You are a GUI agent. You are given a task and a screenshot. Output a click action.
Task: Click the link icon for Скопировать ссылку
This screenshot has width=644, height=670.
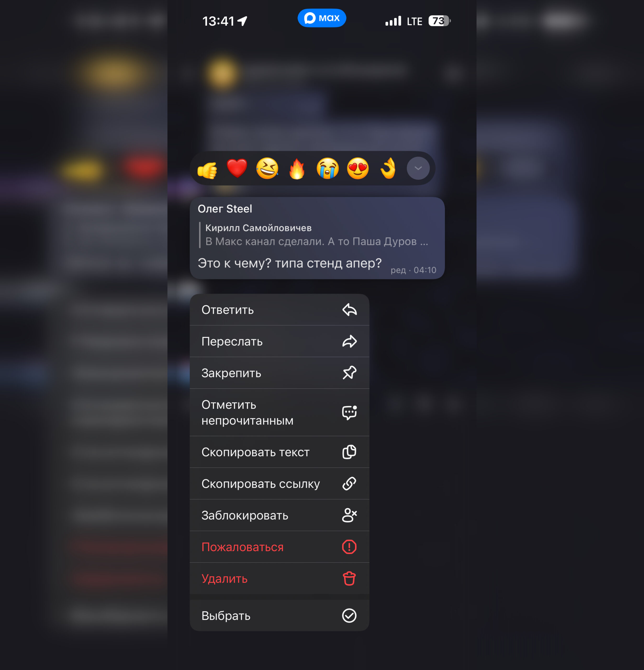pyautogui.click(x=349, y=484)
